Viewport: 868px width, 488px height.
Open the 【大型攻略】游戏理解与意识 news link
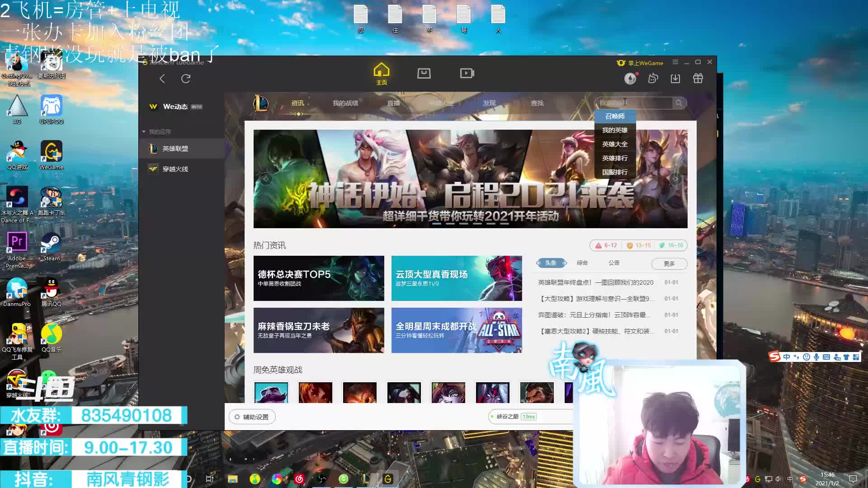pos(596,299)
